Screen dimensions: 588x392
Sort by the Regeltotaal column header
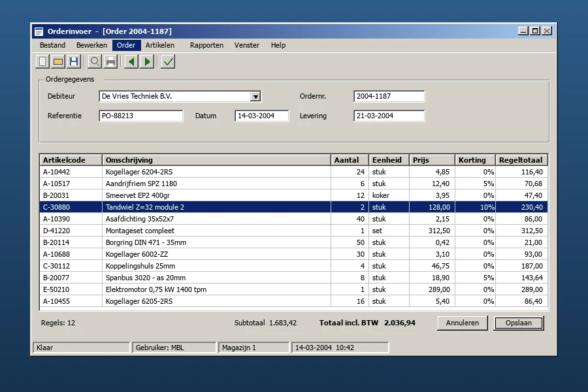pos(521,160)
